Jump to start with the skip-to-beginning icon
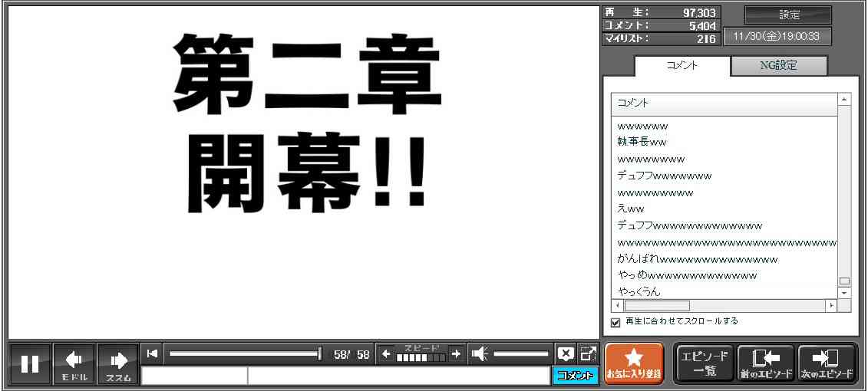The image size is (868, 391). [x=152, y=353]
